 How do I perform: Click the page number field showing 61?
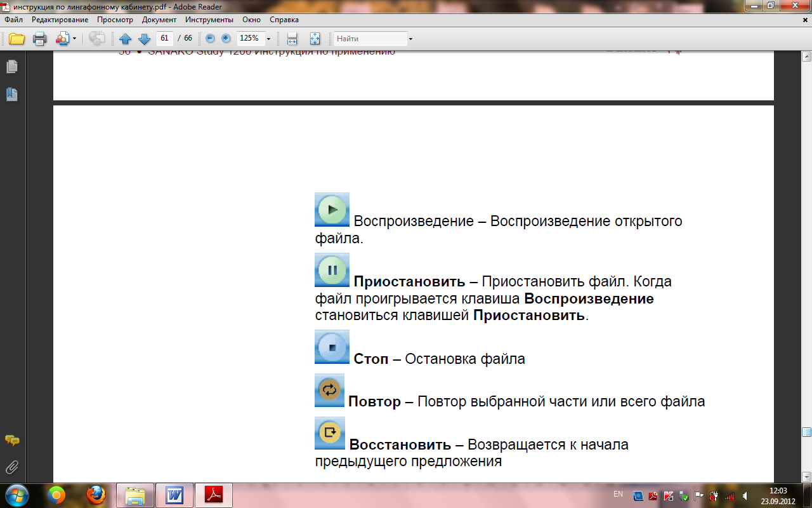click(x=165, y=38)
